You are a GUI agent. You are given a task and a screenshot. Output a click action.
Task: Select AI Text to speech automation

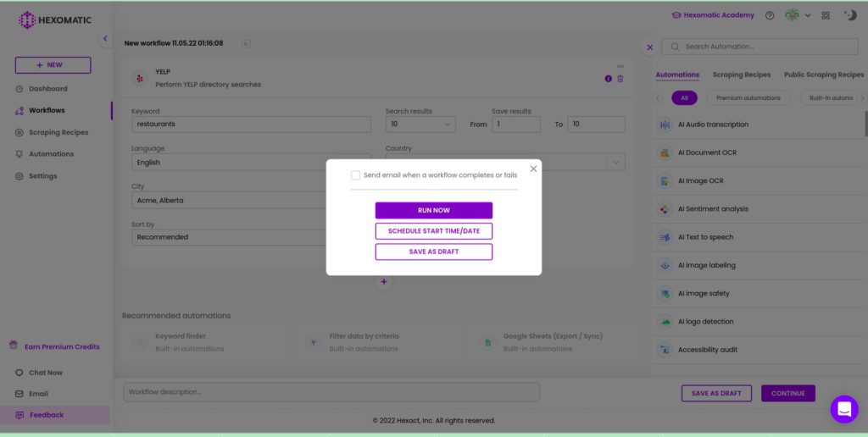(757, 237)
